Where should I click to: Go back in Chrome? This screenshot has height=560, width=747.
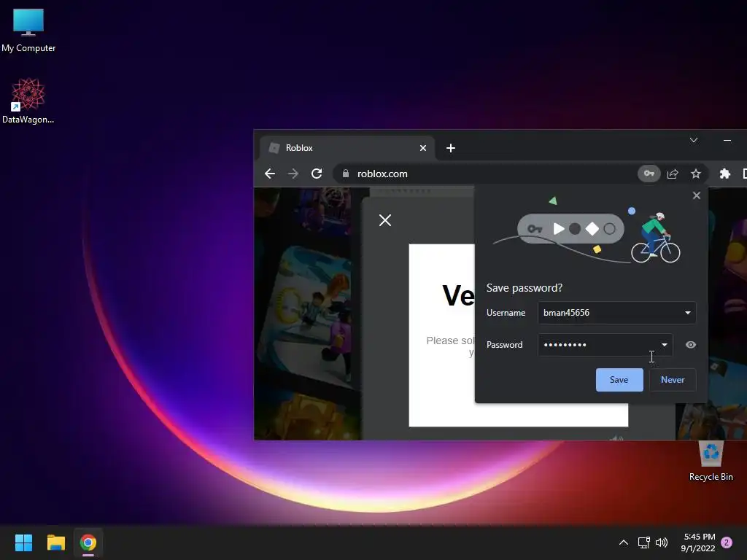pyautogui.click(x=270, y=174)
